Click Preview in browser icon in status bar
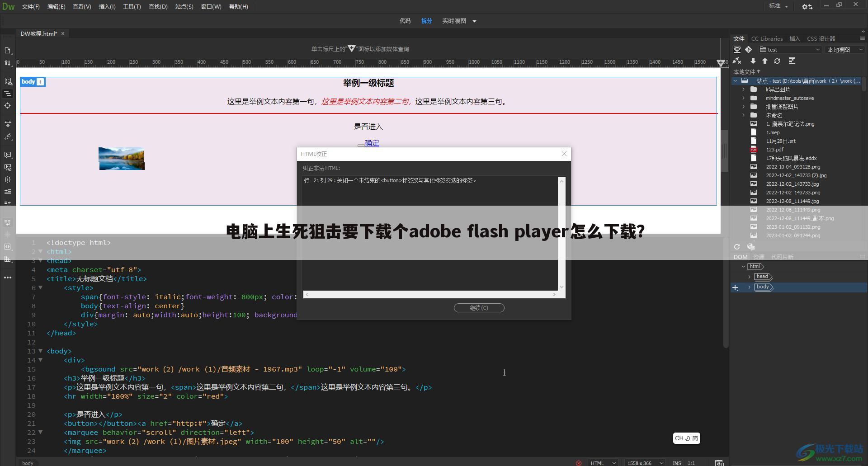Screen dimensions: 868x466 [x=719, y=463]
